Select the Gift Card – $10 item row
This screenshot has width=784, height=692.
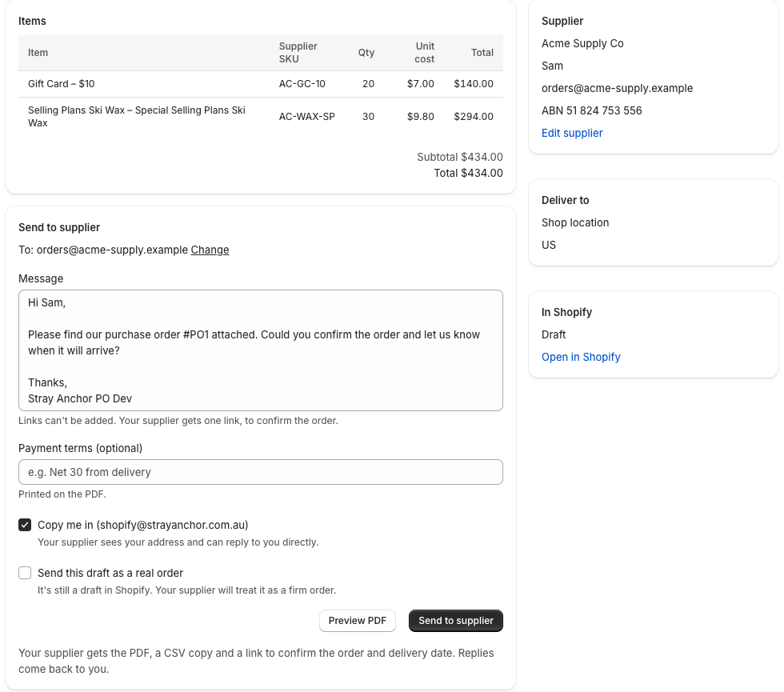[261, 84]
